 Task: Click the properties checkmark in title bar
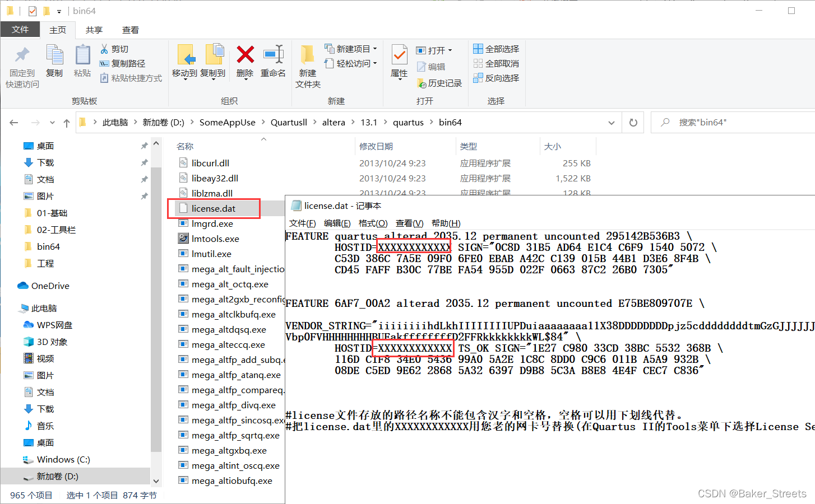coord(33,11)
